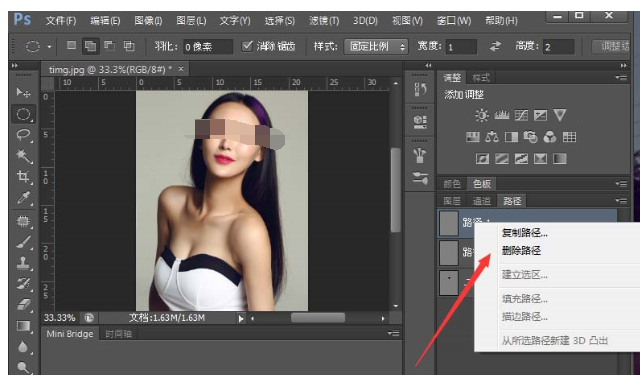Screen dimensions: 640x375
Task: Open the collapsed History panel icon
Action: point(420,89)
